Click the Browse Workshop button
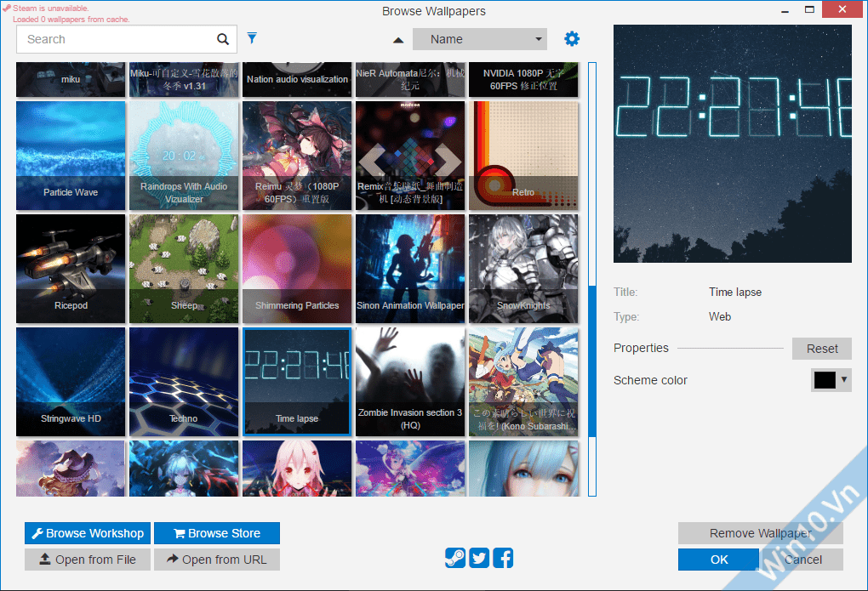 point(88,533)
